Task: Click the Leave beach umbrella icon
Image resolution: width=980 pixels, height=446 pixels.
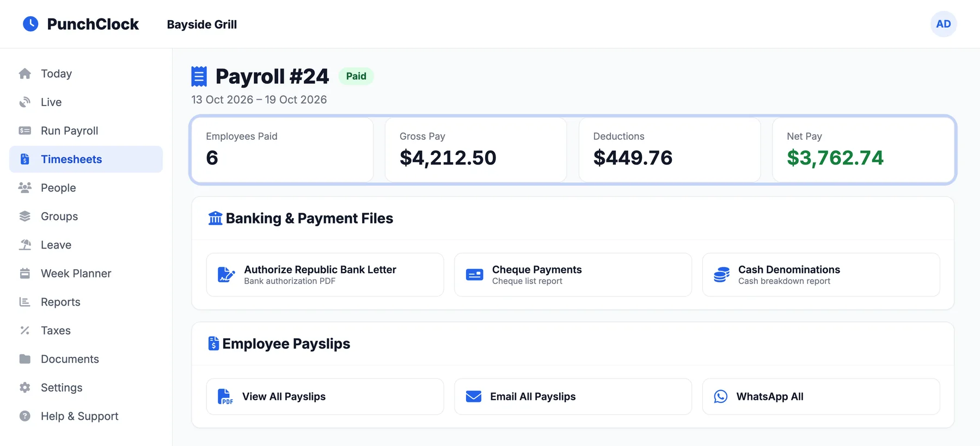Action: pyautogui.click(x=25, y=245)
